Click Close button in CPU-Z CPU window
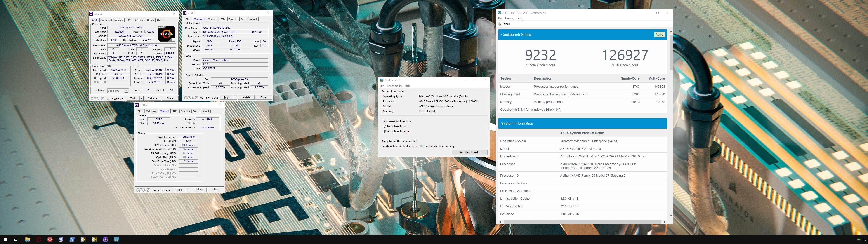Image resolution: width=868 pixels, height=244 pixels. (x=170, y=99)
